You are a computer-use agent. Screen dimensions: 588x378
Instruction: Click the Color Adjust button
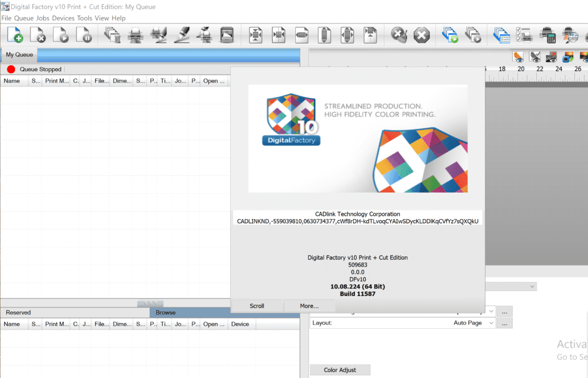pos(339,370)
